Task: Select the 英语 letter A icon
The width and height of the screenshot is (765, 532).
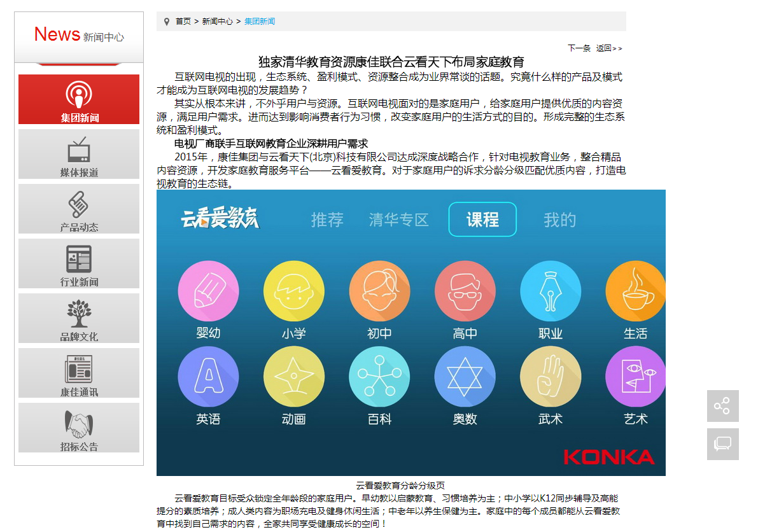Action: coord(208,377)
